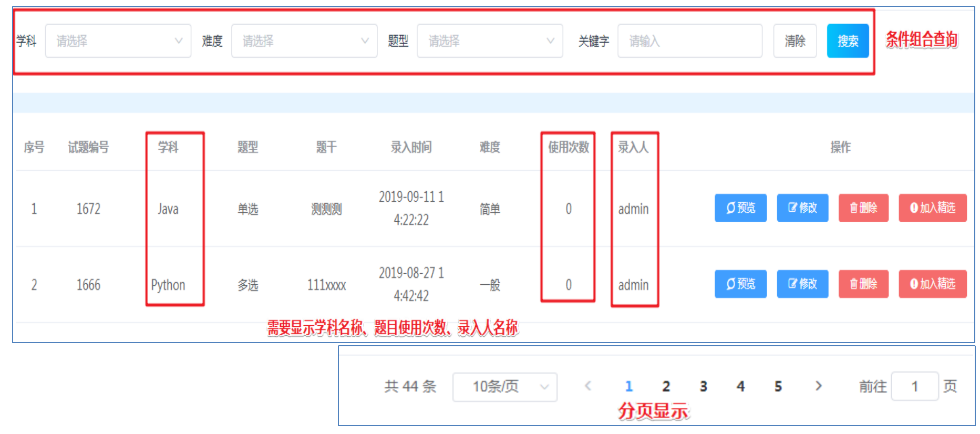Screen dimensions: 980x434
Task: Click the 难度 column header
Action: tap(490, 147)
